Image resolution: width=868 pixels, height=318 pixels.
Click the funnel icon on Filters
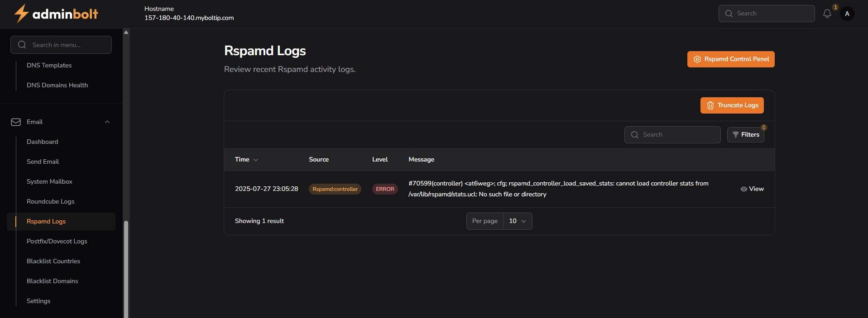pos(736,135)
